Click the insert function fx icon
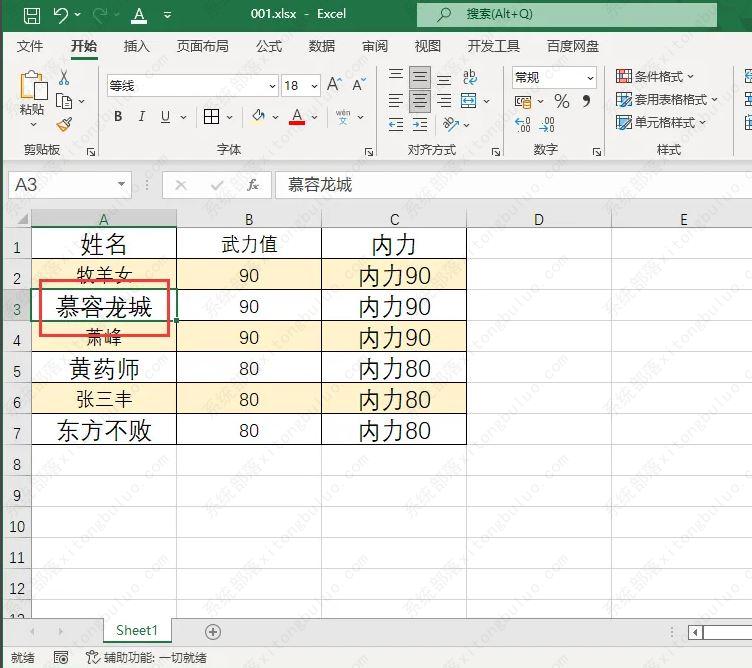This screenshot has width=752, height=668. coord(254,185)
